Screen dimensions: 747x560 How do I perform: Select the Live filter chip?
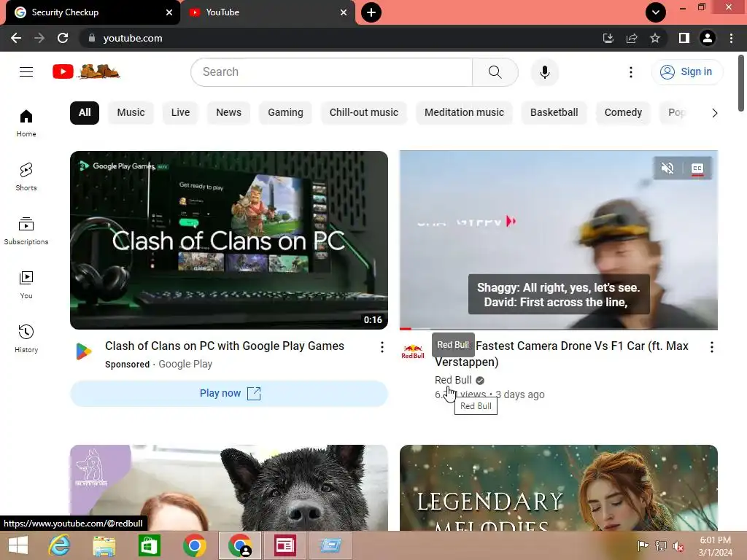coord(180,113)
